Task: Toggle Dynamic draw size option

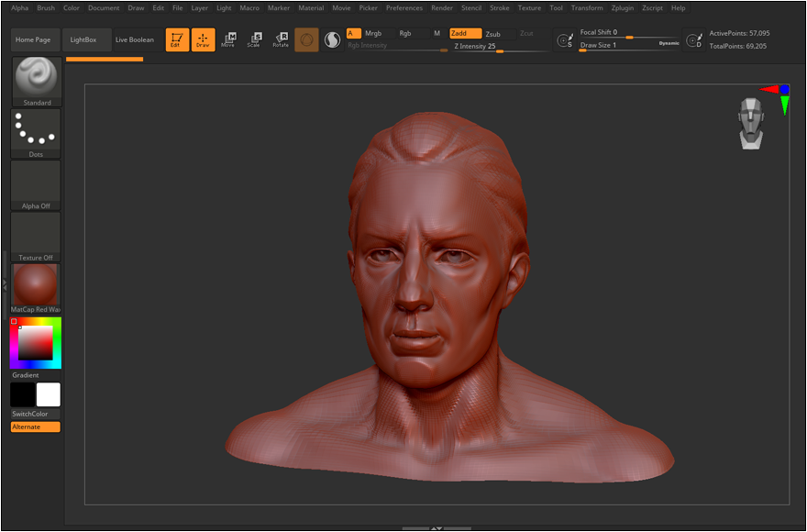Action: pos(669,43)
